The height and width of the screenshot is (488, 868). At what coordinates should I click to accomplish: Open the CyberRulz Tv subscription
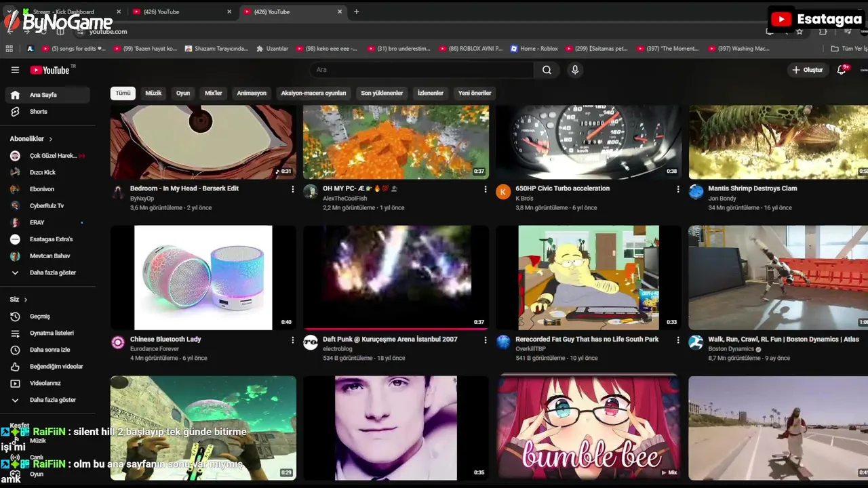(47, 205)
